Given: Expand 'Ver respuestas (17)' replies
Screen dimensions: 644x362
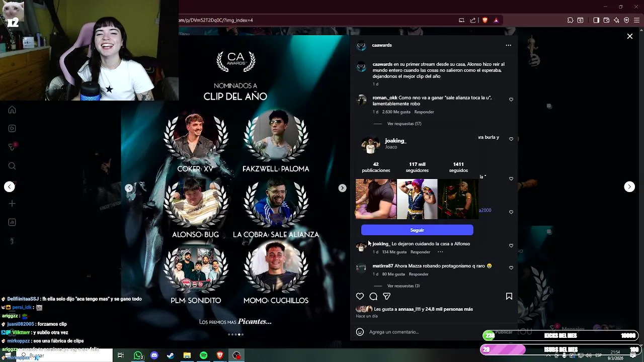Looking at the screenshot, I should click(x=404, y=124).
